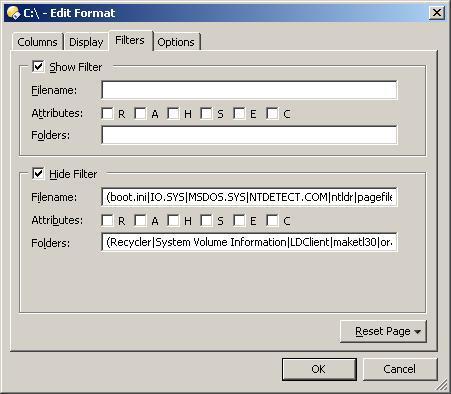Image resolution: width=451 pixels, height=394 pixels.
Task: Tick the S attribute under Hide Filter
Action: (206, 220)
